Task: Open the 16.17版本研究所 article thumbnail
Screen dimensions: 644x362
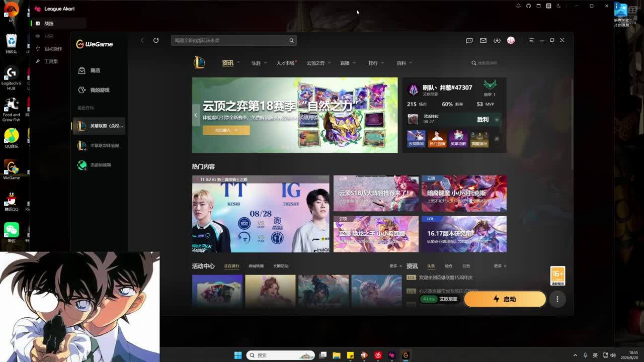Action: coord(464,234)
